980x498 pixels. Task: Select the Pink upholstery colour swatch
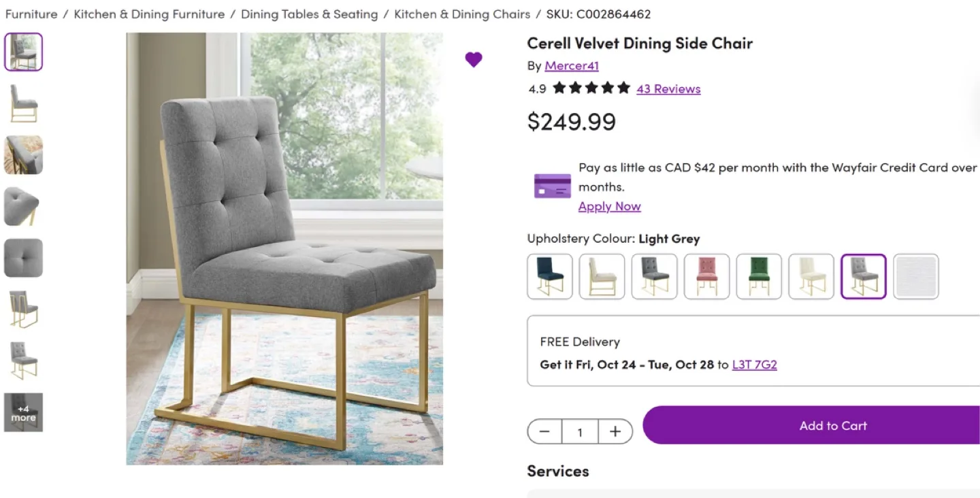(706, 276)
